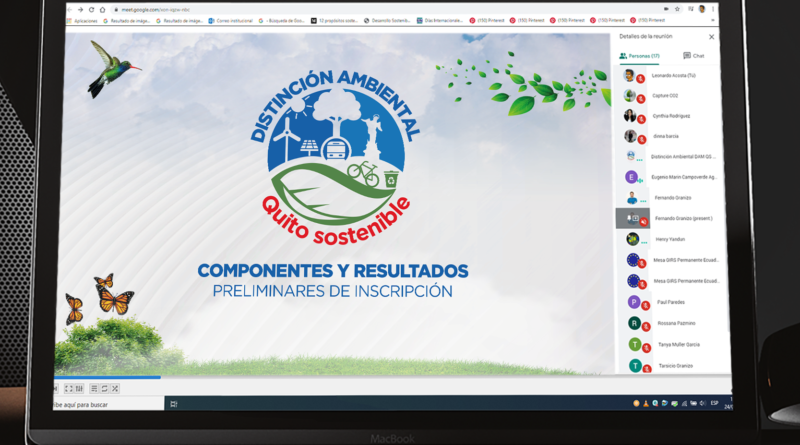Click the volume speaker tray icon
This screenshot has width=800, height=445.
pos(703,403)
